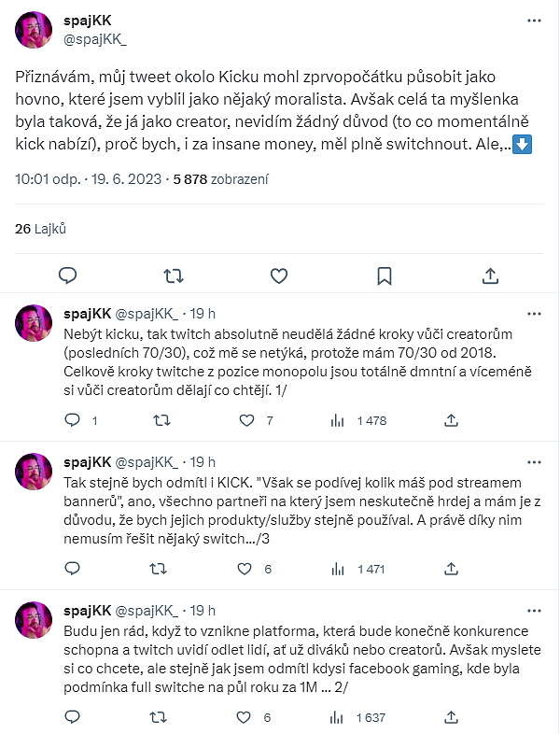Viewport: 560px width, 734px height.
Task: Share the main tweet
Action: click(490, 275)
